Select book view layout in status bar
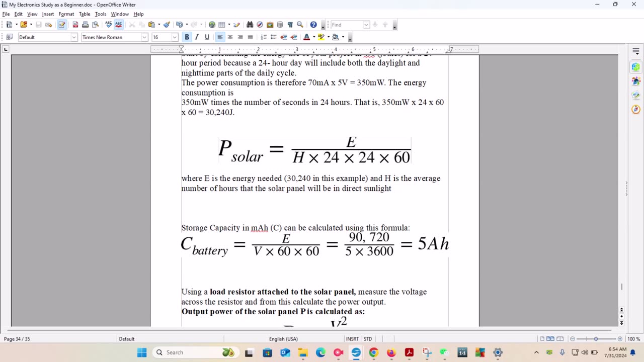644x362 pixels. point(559,339)
